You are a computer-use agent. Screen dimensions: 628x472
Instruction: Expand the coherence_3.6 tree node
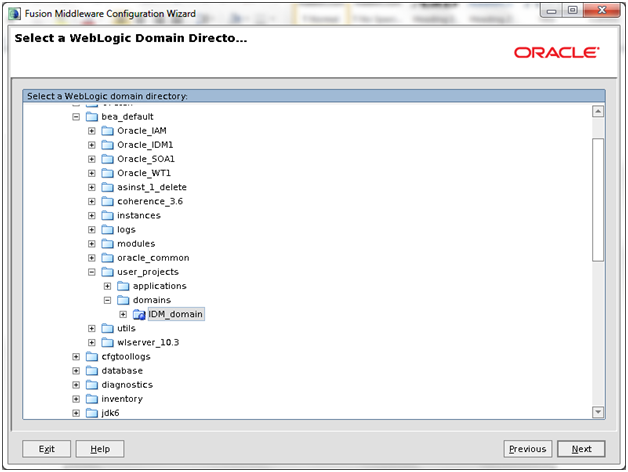click(x=92, y=202)
